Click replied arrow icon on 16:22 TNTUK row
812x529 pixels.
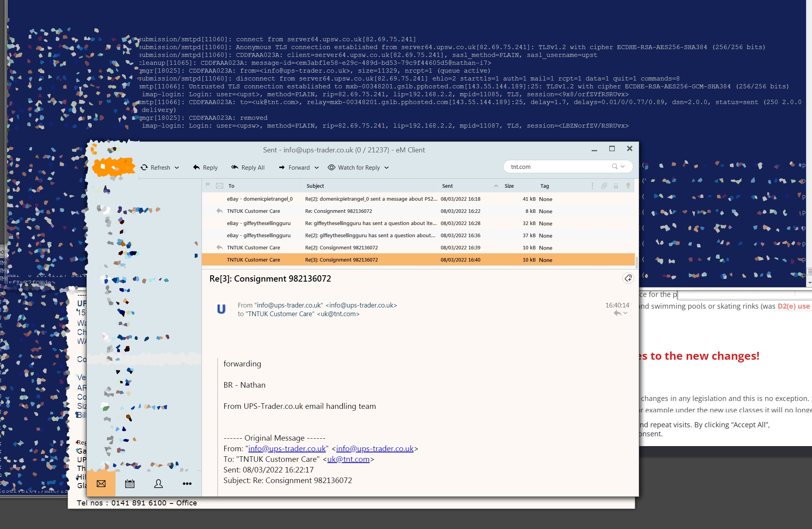[x=220, y=211]
